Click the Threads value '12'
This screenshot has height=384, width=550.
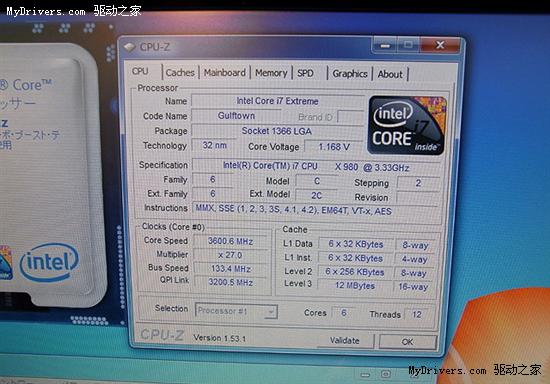[417, 314]
